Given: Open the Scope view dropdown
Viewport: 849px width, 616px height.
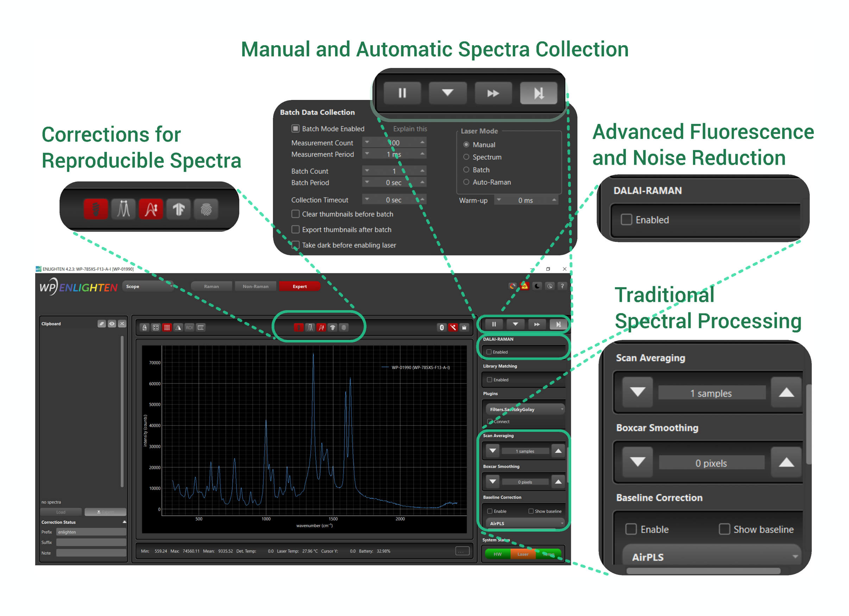Looking at the screenshot, I should 149,287.
